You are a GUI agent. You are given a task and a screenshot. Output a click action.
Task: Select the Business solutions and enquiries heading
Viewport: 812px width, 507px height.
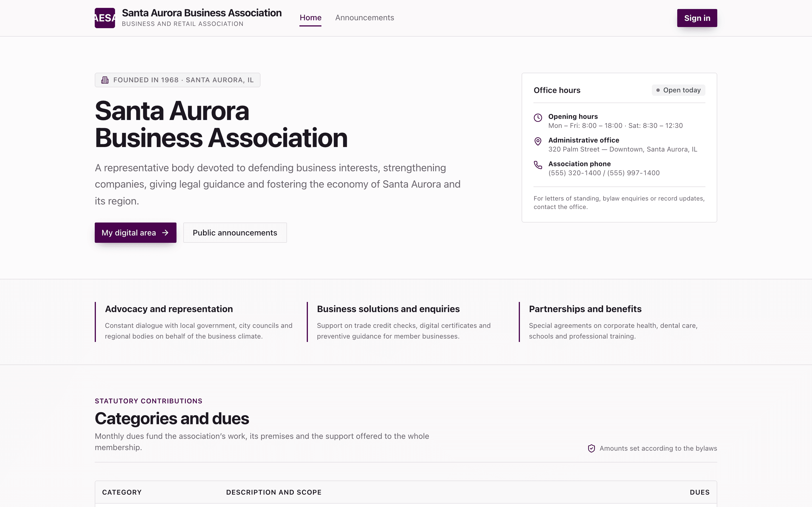pos(388,309)
